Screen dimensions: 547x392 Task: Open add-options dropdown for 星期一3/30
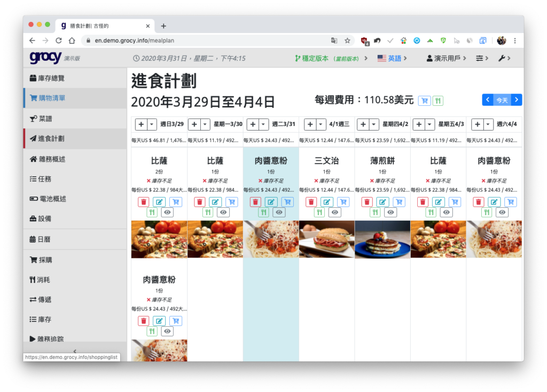coord(205,124)
